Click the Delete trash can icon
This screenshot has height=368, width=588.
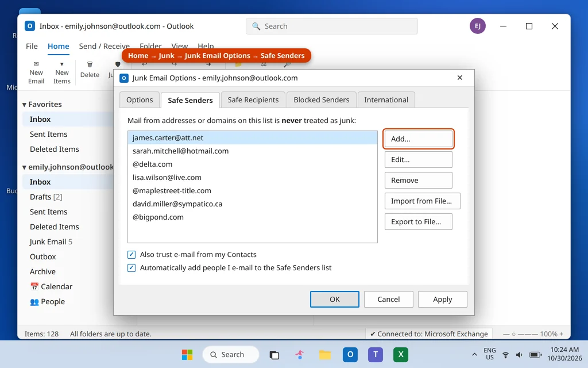[90, 64]
